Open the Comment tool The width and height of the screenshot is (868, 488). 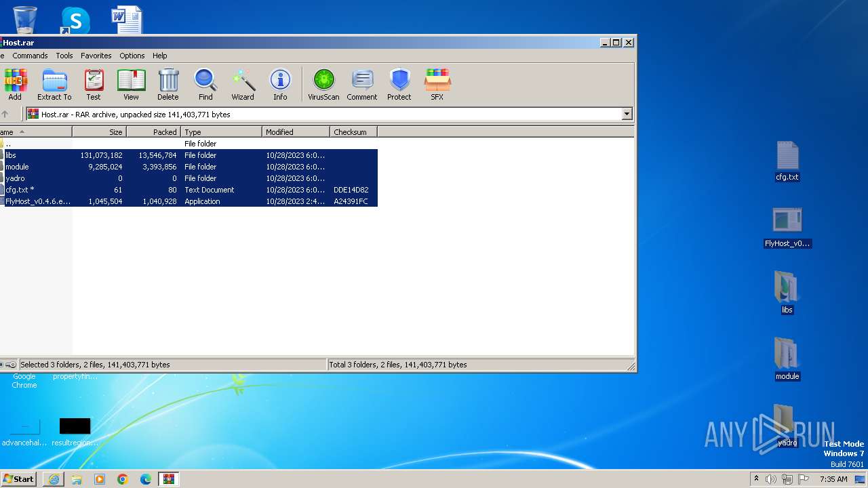pos(362,85)
